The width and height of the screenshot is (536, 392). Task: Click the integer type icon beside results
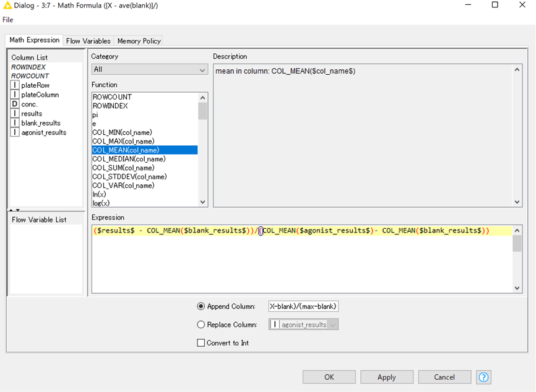coord(15,113)
